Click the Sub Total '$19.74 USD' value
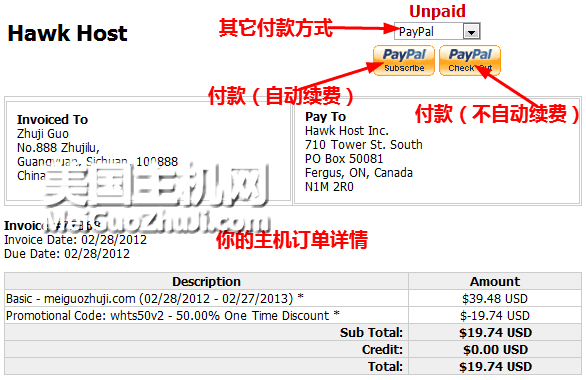The image size is (586, 380). (495, 333)
